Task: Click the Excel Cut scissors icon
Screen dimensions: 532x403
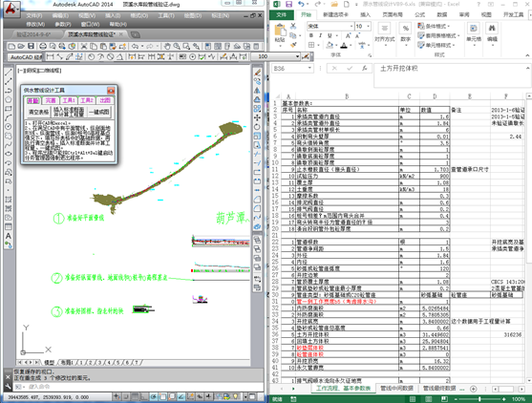Action: (x=293, y=26)
